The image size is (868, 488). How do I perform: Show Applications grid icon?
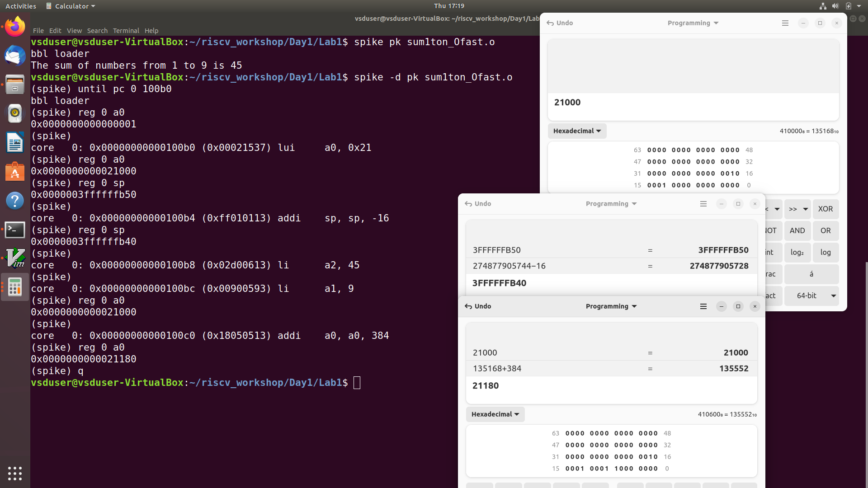tap(15, 473)
